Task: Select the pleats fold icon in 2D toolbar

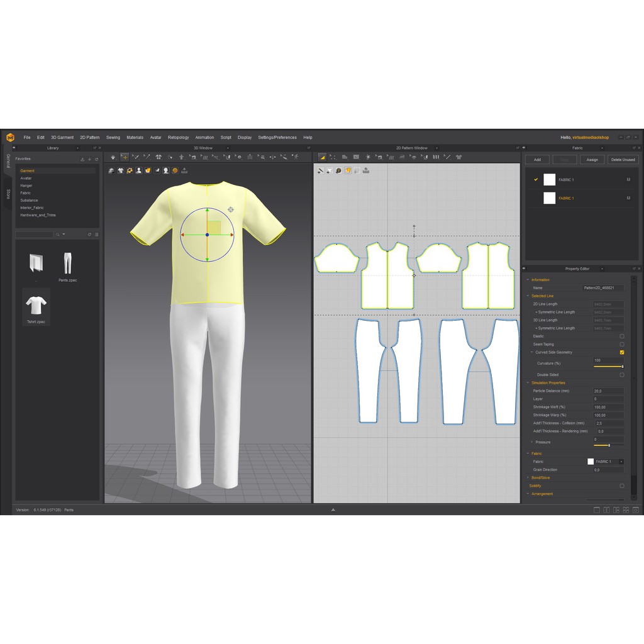Action: [x=436, y=157]
